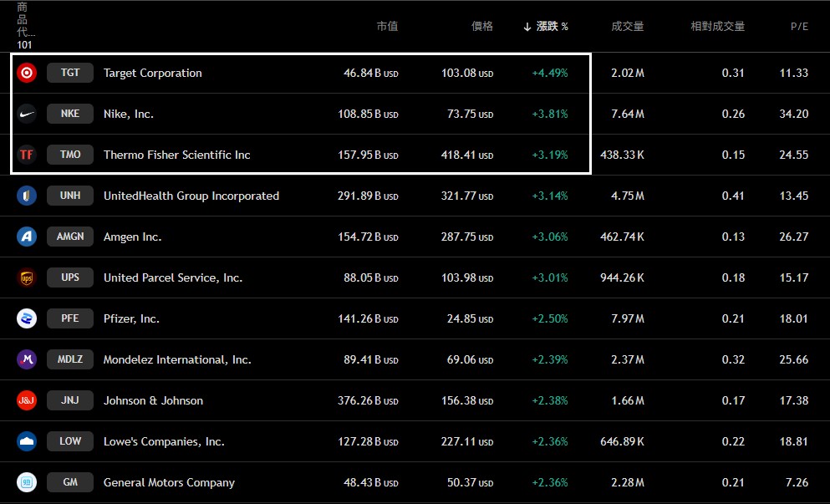Select the General Motors Company name
The width and height of the screenshot is (830, 504).
[169, 482]
